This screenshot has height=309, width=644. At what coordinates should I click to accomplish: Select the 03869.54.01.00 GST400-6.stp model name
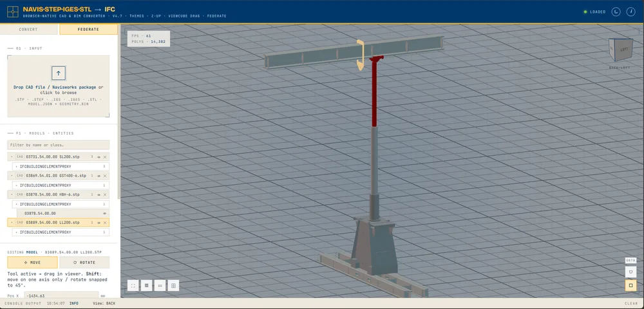[x=56, y=176]
